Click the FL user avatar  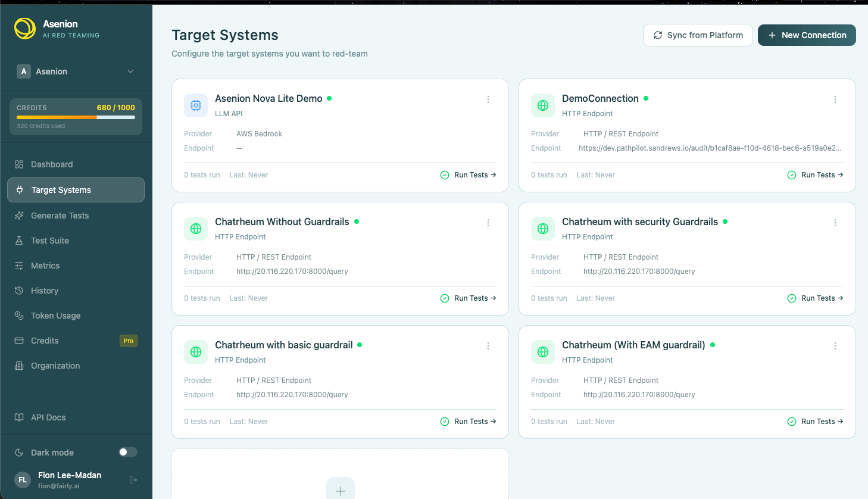23,480
